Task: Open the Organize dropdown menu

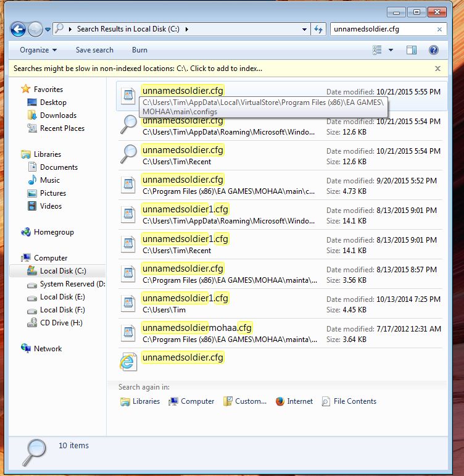Action: (x=38, y=50)
